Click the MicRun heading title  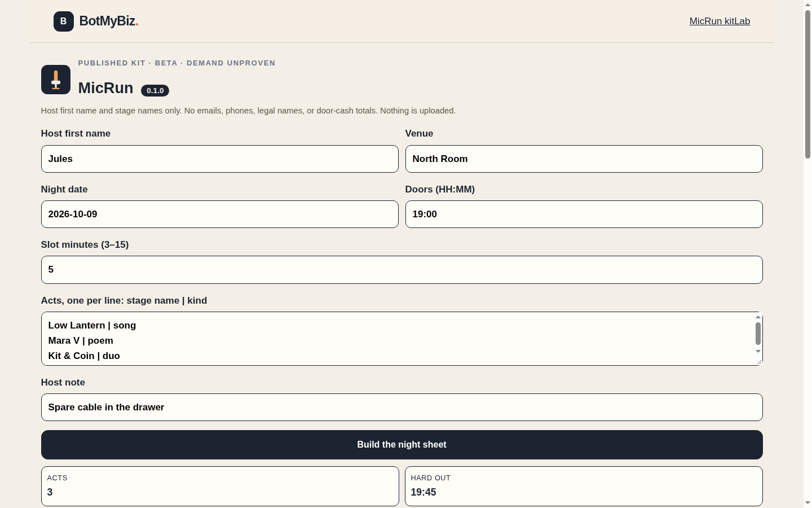click(x=106, y=88)
